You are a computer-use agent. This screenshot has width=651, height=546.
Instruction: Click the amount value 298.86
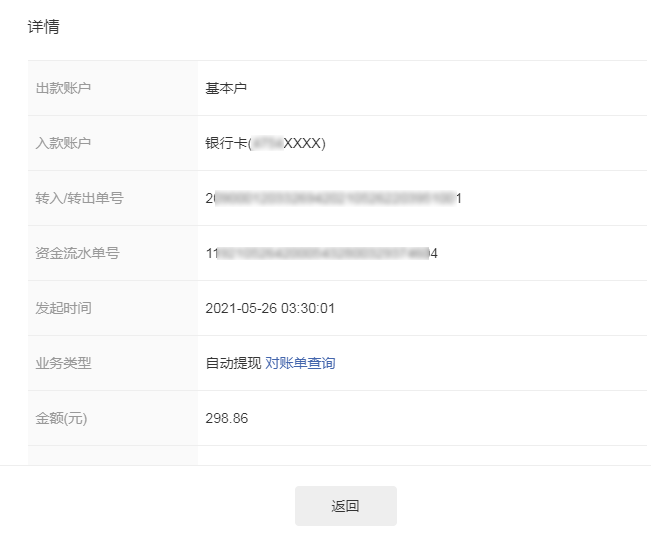click(x=227, y=418)
